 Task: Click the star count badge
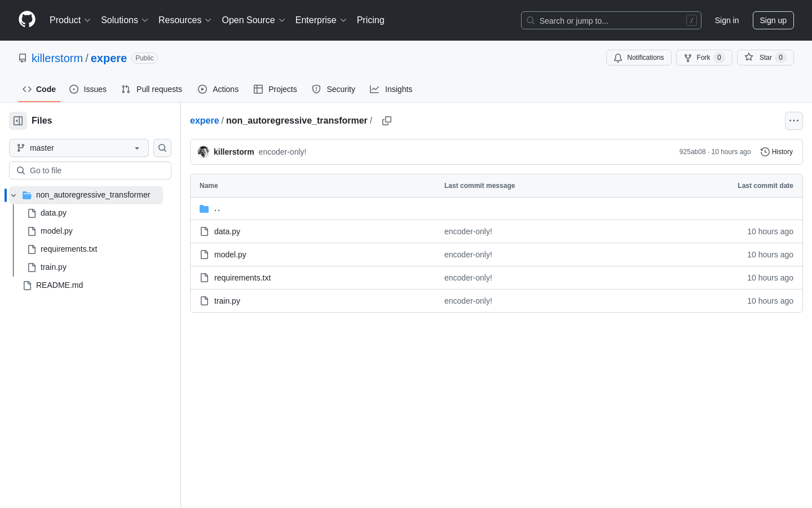780,58
